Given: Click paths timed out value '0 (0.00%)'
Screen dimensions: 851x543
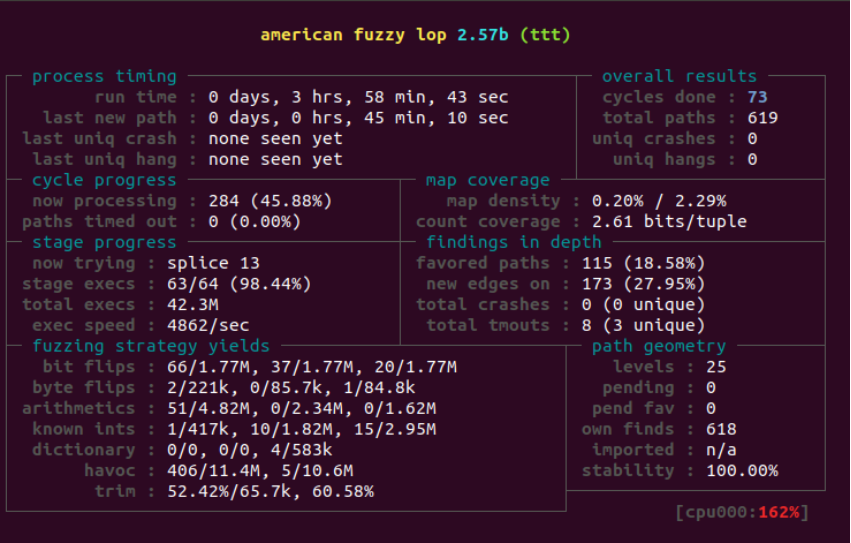Looking at the screenshot, I should pos(255,222).
